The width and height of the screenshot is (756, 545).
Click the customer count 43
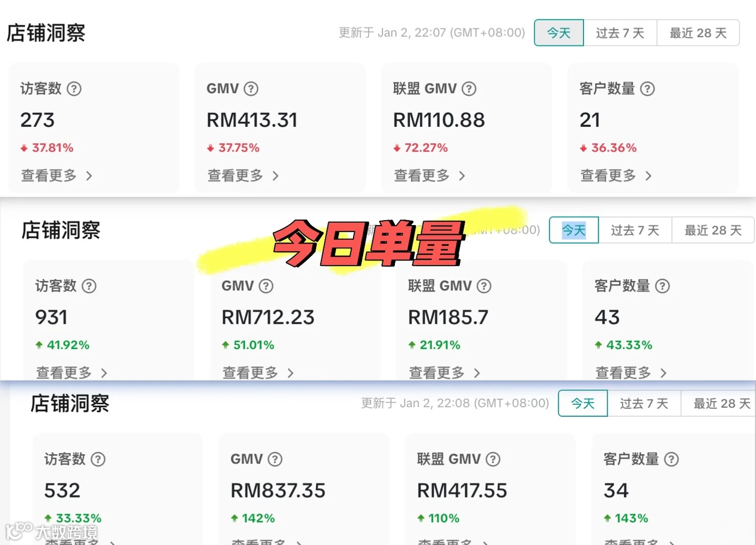(607, 317)
